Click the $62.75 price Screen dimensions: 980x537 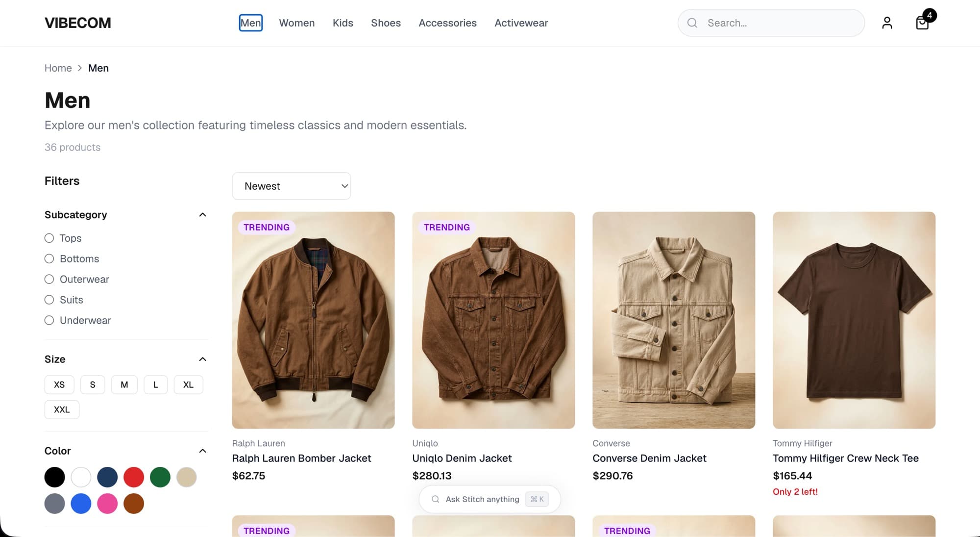click(249, 476)
